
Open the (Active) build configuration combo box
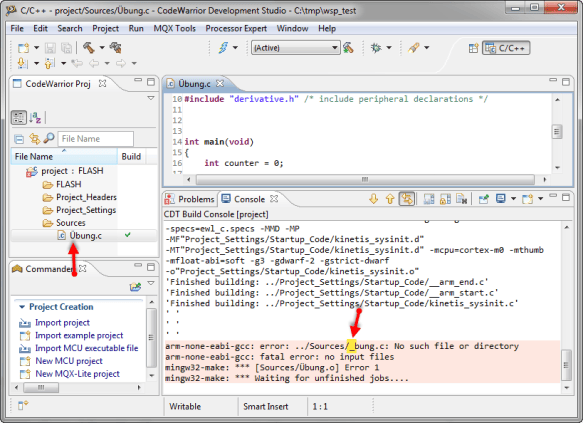[x=296, y=48]
